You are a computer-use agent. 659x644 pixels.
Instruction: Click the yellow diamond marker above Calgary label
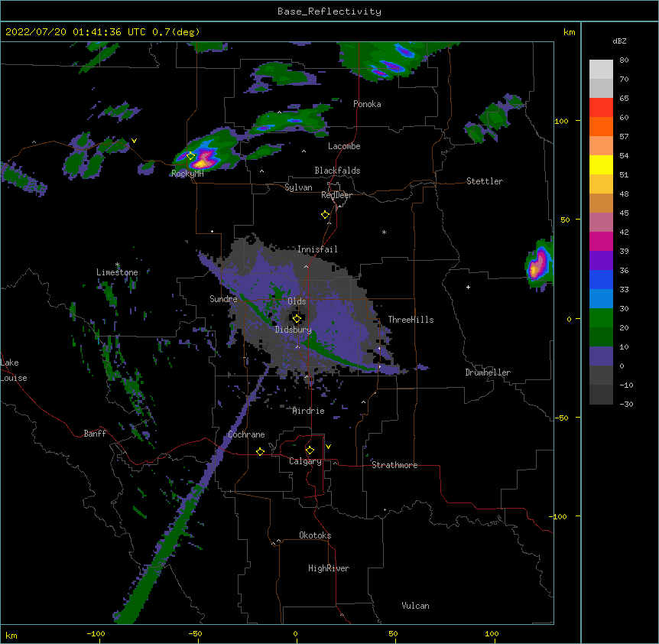[310, 450]
